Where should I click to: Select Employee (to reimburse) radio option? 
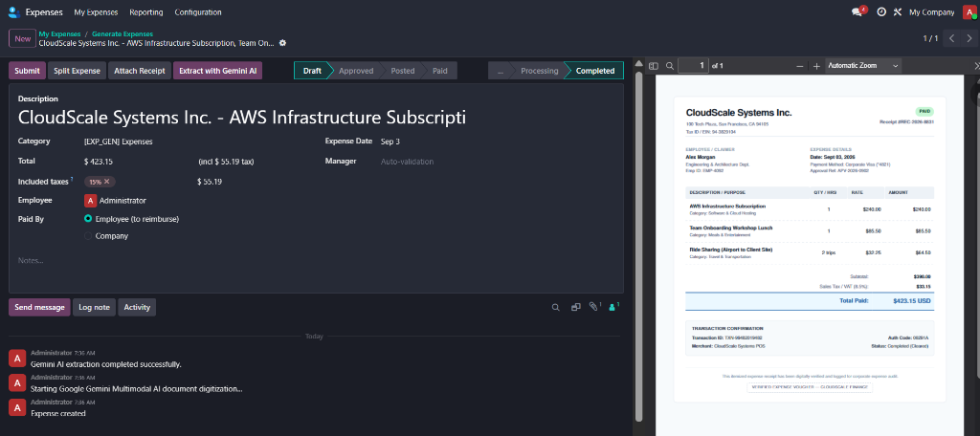tap(88, 219)
